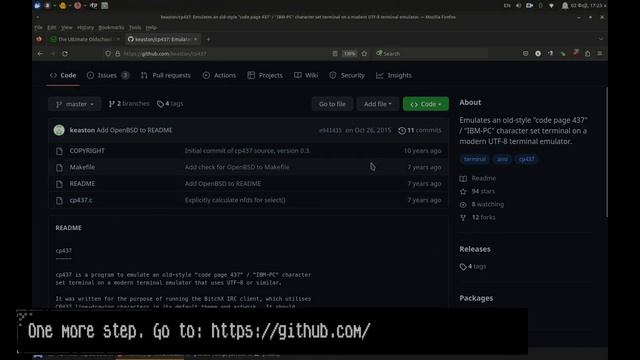
Task: Open the Makefile file
Action: tap(82, 167)
